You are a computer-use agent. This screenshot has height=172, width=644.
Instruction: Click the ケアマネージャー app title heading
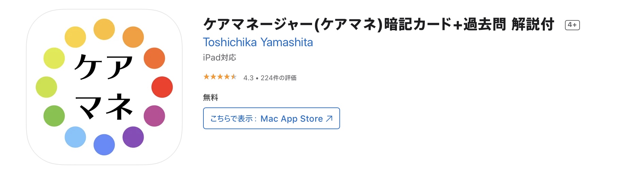tap(378, 24)
